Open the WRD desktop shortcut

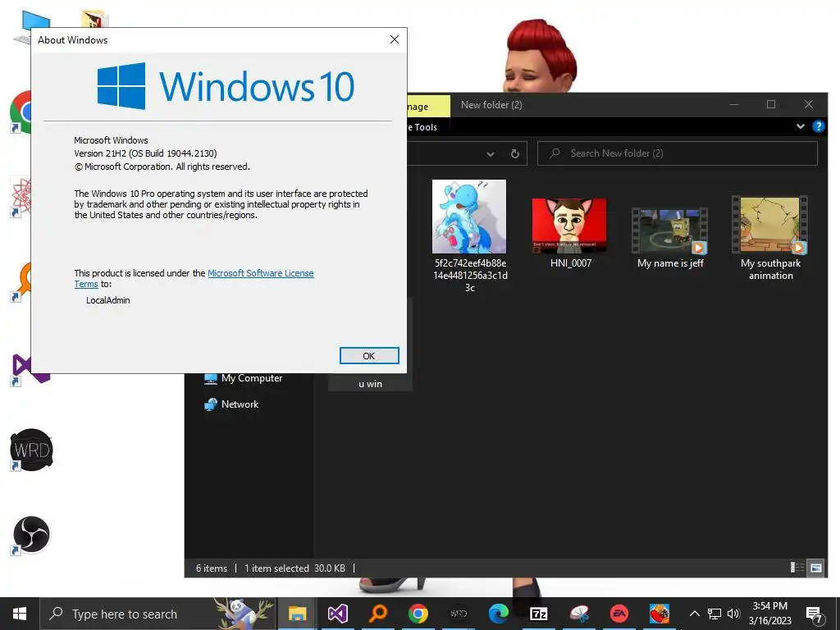[32, 450]
